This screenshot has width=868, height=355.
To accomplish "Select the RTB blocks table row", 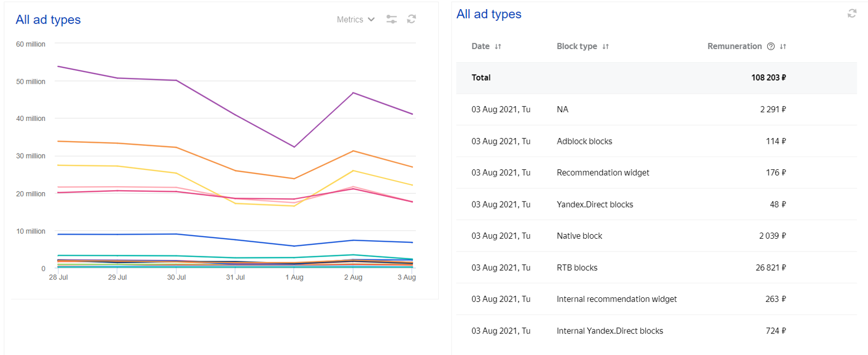I will [x=577, y=268].
